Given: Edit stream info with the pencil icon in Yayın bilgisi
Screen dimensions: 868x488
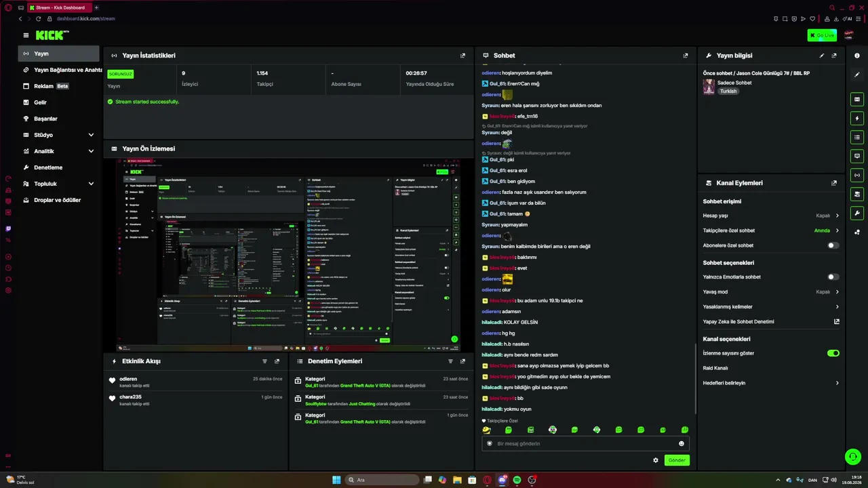Looking at the screenshot, I should (x=822, y=56).
